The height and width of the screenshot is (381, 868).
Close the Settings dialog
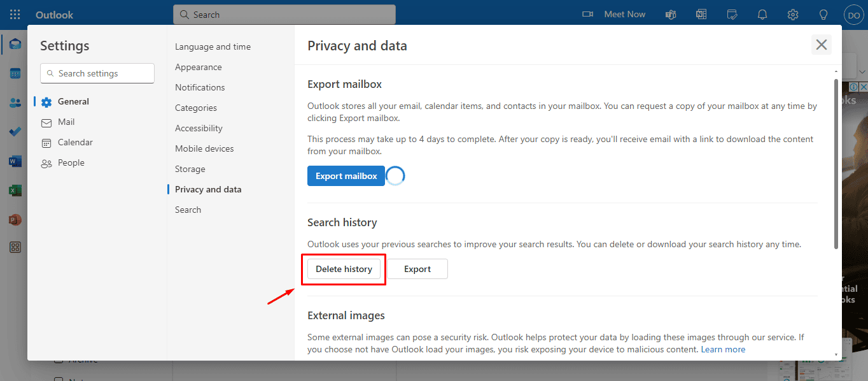coord(822,45)
